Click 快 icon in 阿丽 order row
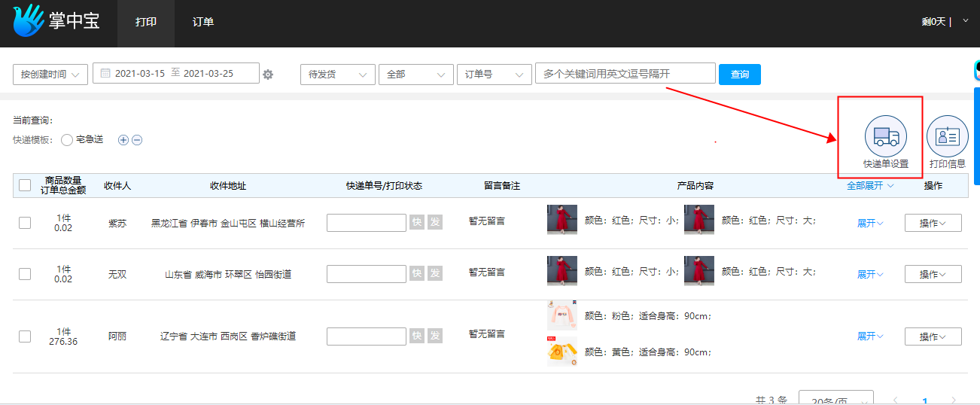980x405 pixels. tap(417, 336)
